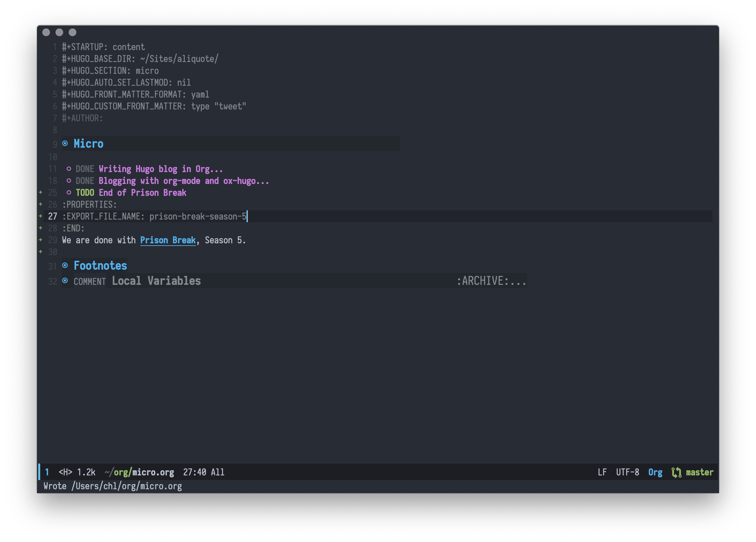The image size is (756, 542).
Task: Click the LF line-ending indicator
Action: pos(602,472)
